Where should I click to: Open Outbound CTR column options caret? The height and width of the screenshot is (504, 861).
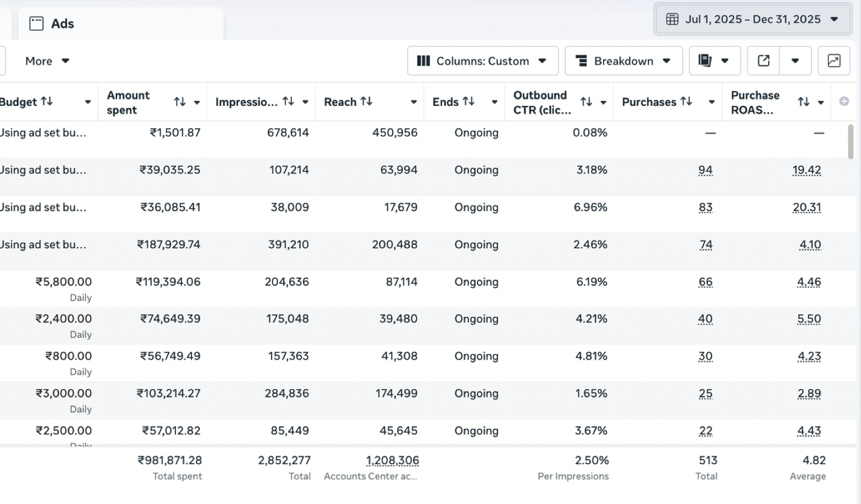603,103
